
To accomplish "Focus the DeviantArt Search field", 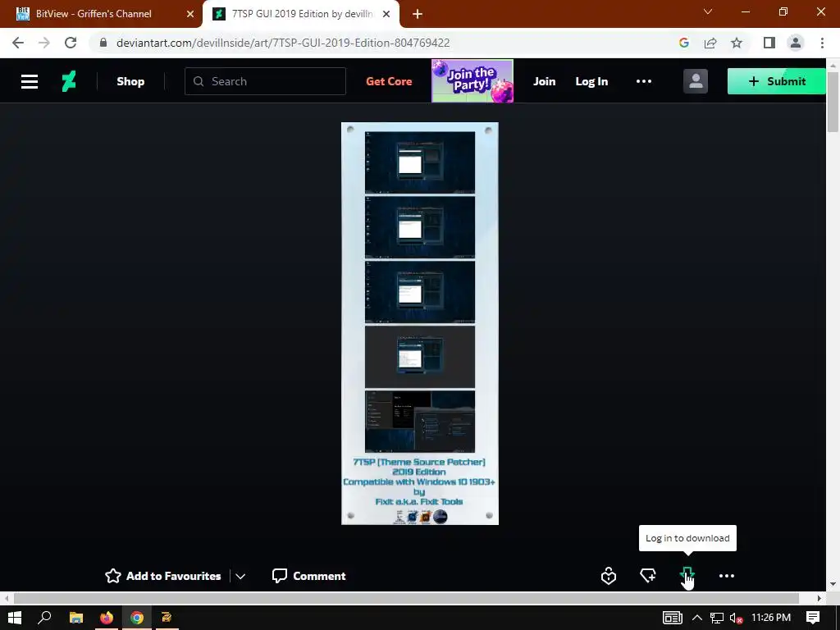I will [x=265, y=81].
